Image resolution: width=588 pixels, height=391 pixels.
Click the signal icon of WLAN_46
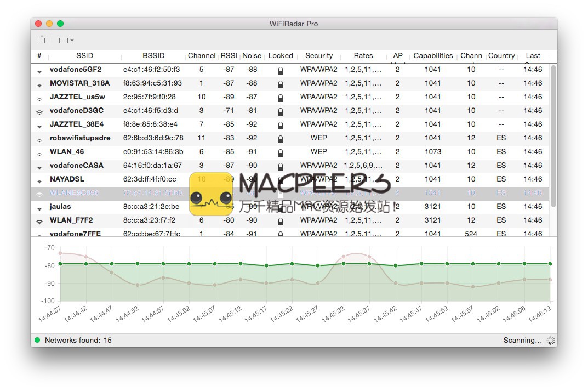pyautogui.click(x=39, y=154)
